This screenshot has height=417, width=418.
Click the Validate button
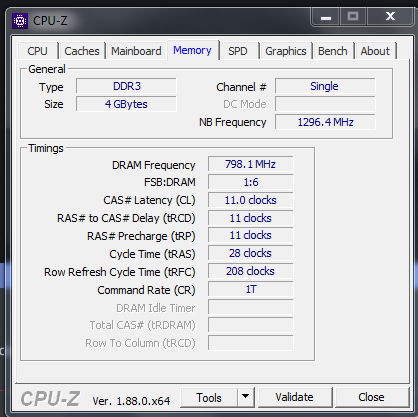click(295, 397)
